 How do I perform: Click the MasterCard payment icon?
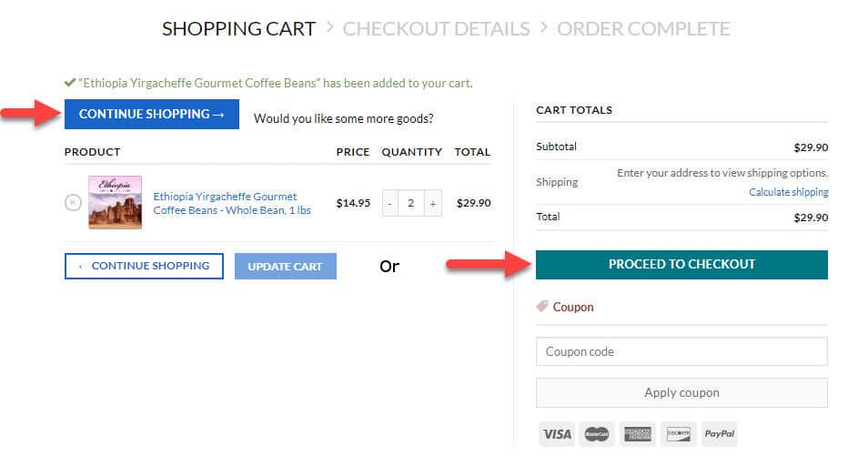point(597,434)
